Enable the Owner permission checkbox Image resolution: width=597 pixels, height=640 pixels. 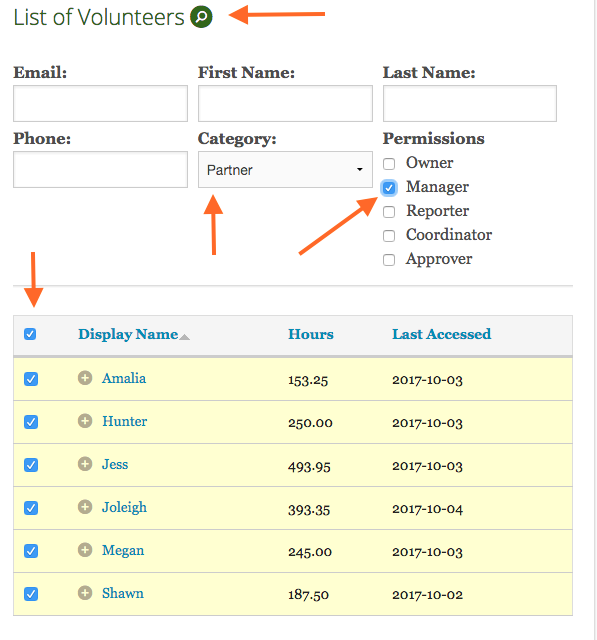[389, 164]
